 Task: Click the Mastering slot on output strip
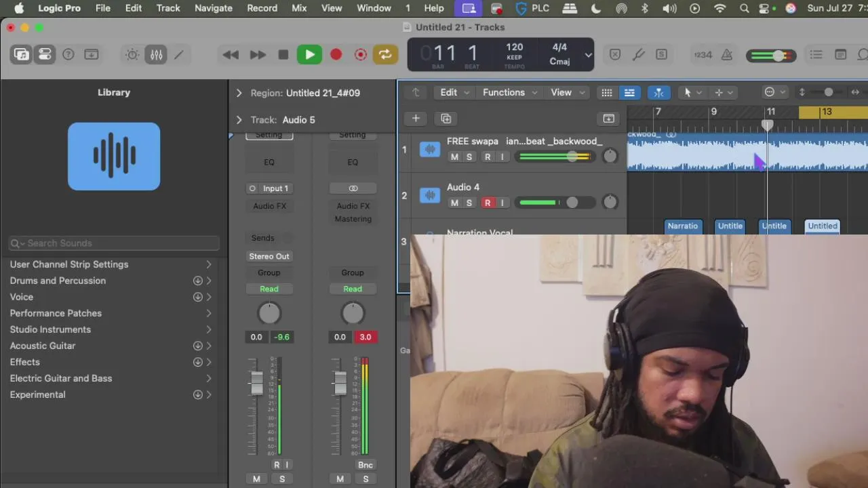click(353, 219)
